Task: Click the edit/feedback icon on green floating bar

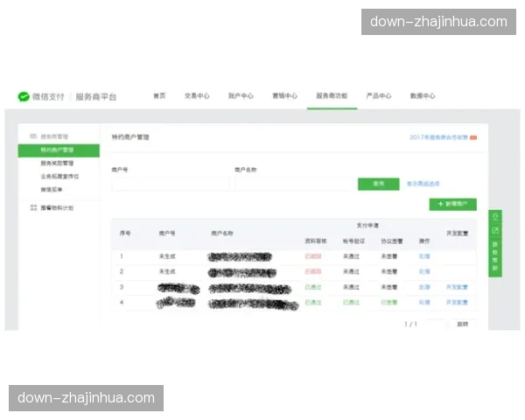Action: pos(495,230)
